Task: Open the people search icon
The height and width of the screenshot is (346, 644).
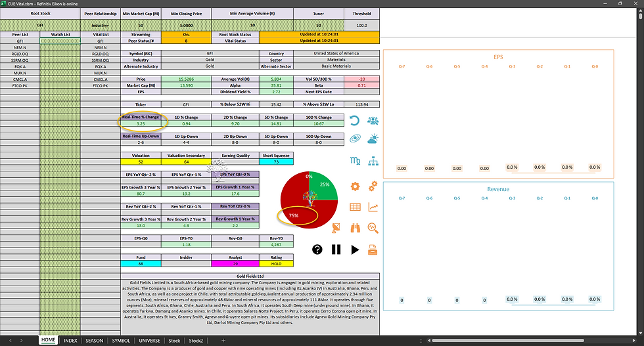Action: tap(373, 120)
